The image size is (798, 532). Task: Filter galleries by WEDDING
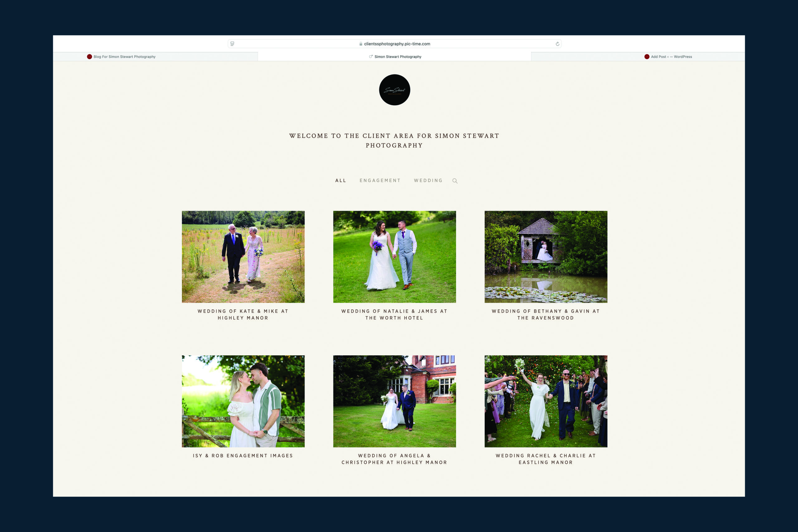click(x=428, y=180)
